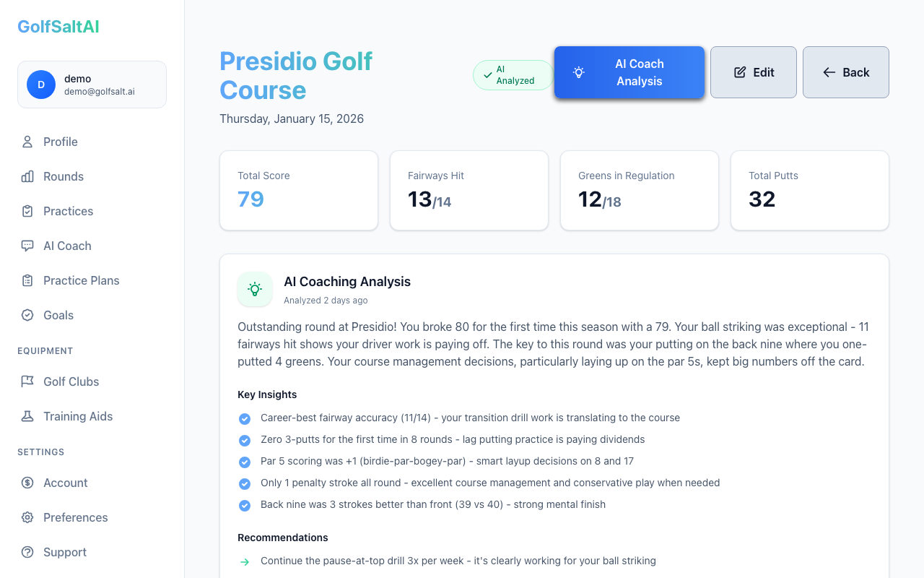
Task: Open the GolfSaltAI logo link
Action: tap(58, 26)
